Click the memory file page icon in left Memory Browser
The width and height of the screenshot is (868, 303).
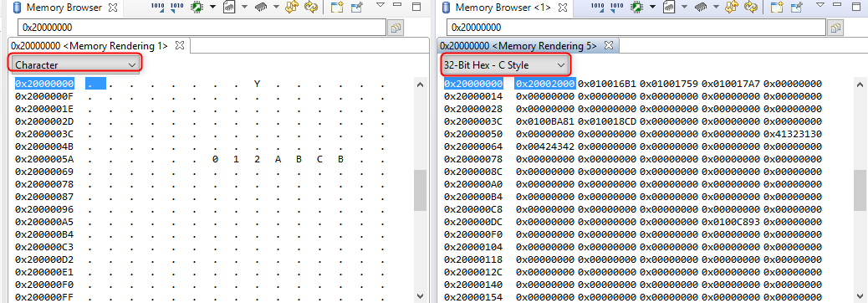[x=229, y=8]
